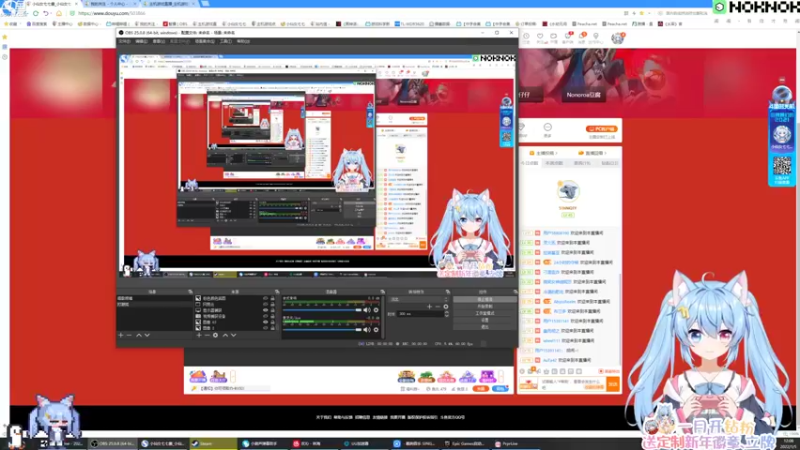Viewport: 800px width, 450px height.
Task: Click the Exit button in OBS Controls
Action: pyautogui.click(x=485, y=327)
